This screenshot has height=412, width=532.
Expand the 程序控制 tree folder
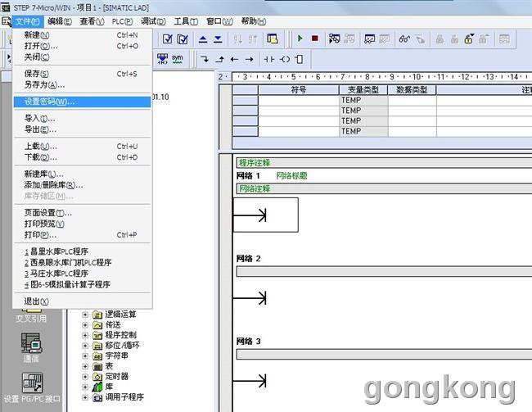click(85, 335)
